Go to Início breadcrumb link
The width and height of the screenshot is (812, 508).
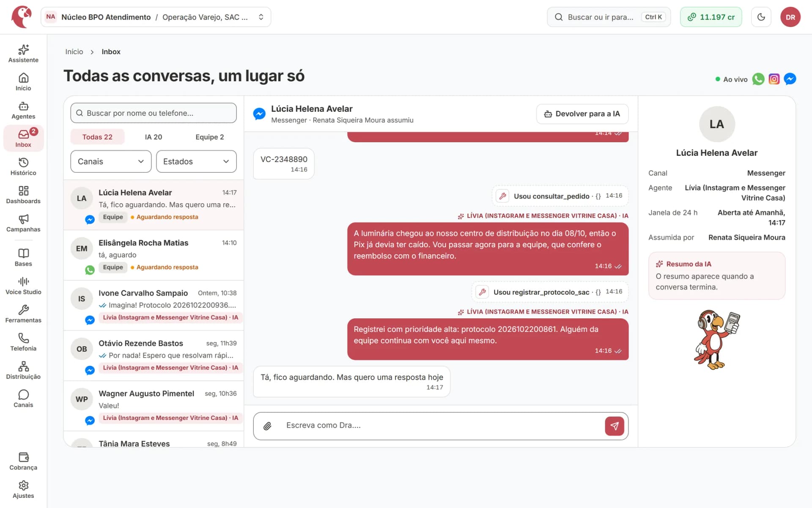[x=74, y=52]
